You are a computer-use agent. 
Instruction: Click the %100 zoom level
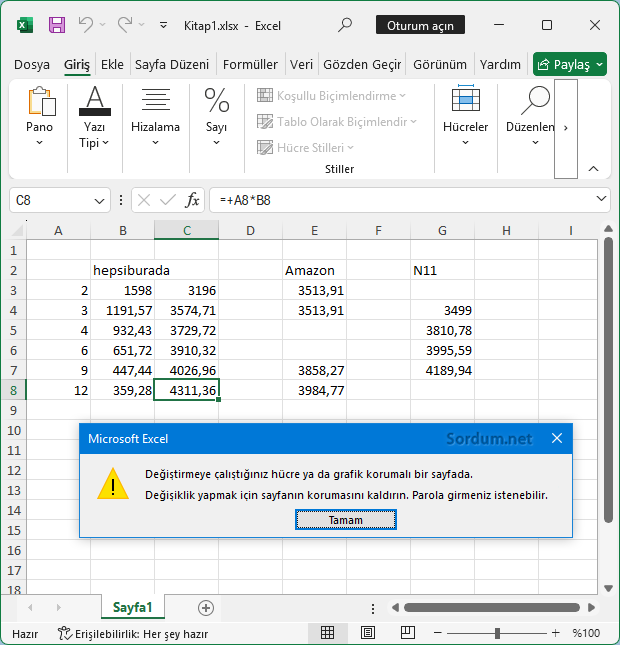click(586, 633)
